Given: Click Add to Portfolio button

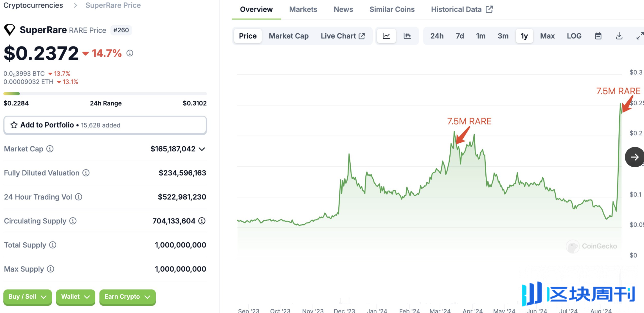Looking at the screenshot, I should [x=105, y=125].
